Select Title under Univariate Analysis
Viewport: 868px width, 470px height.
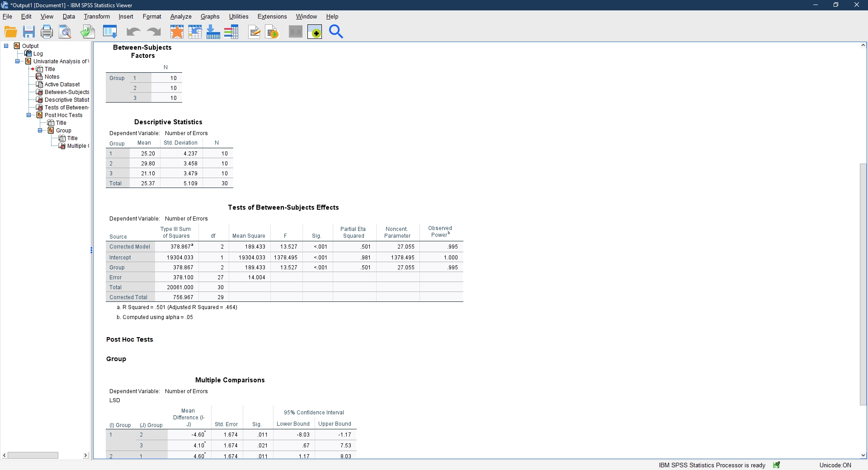click(x=50, y=69)
